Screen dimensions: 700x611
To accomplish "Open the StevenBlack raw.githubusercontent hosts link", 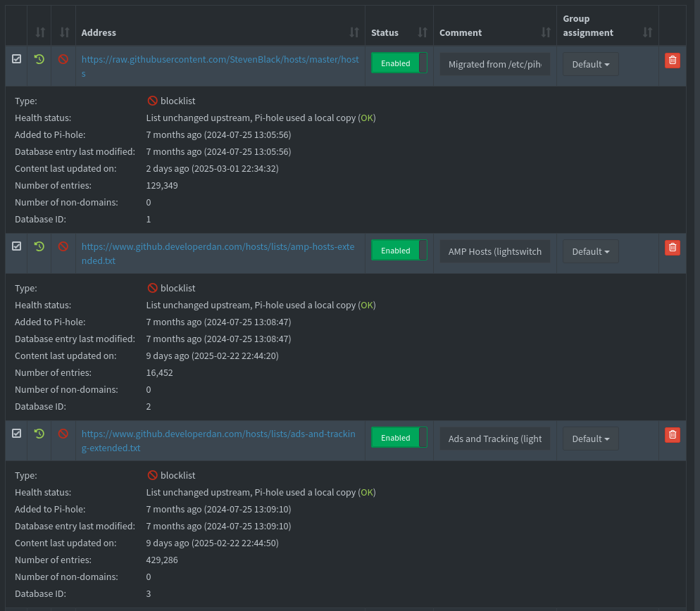I will (220, 60).
